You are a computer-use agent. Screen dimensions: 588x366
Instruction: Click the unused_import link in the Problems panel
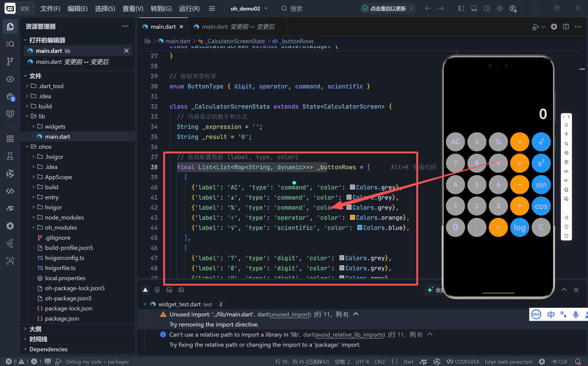point(290,314)
